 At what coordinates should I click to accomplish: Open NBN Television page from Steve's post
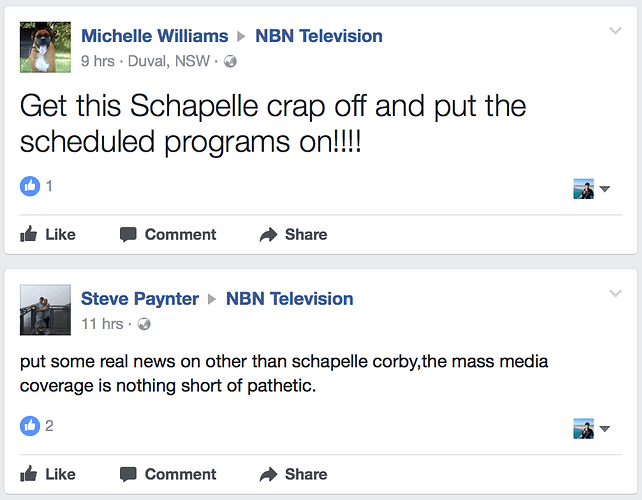pos(289,298)
